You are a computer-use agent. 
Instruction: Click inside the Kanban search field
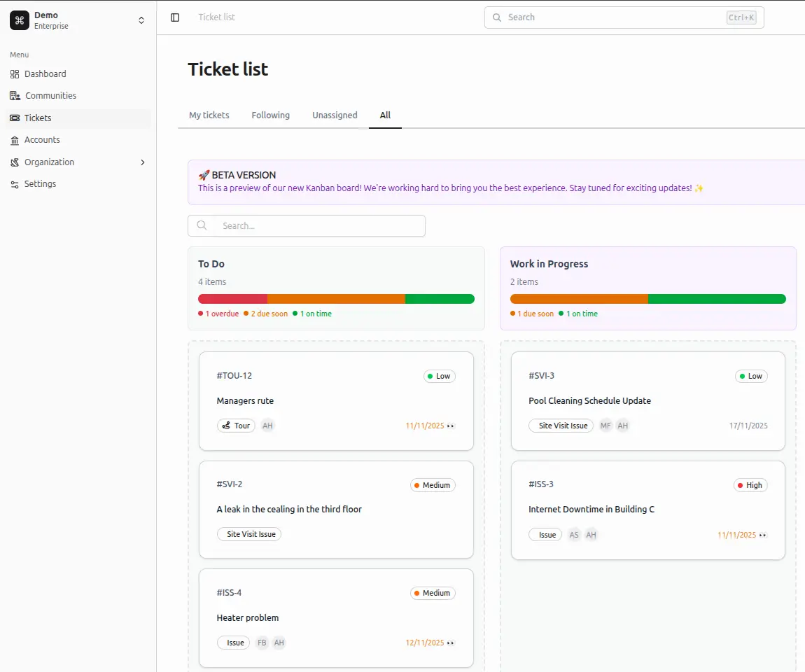[x=306, y=225]
